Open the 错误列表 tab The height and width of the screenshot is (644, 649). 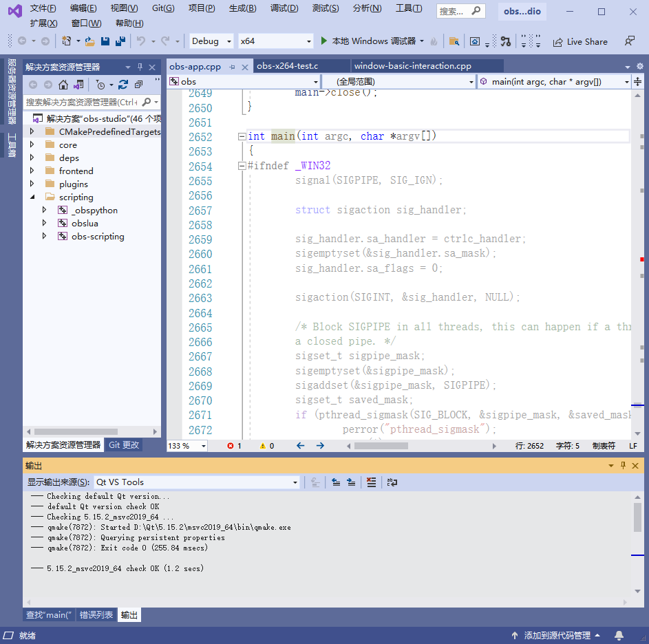click(96, 615)
